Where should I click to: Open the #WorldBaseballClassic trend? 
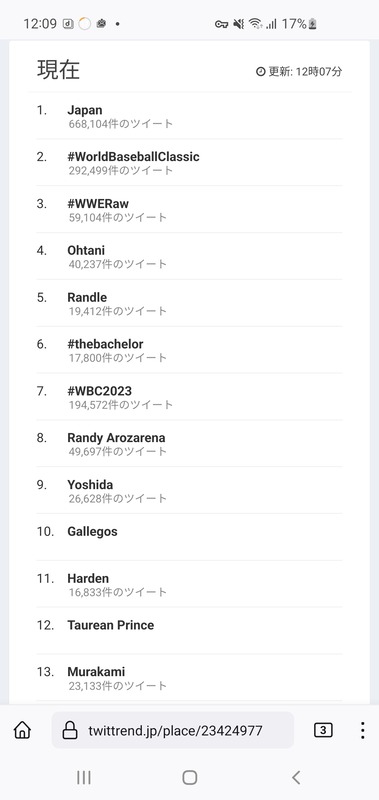[133, 157]
